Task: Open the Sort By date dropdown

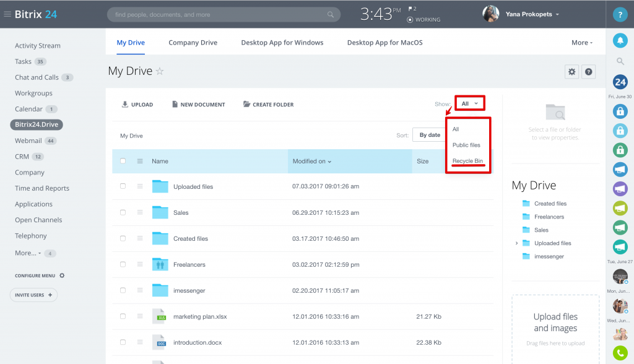Action: pos(430,135)
